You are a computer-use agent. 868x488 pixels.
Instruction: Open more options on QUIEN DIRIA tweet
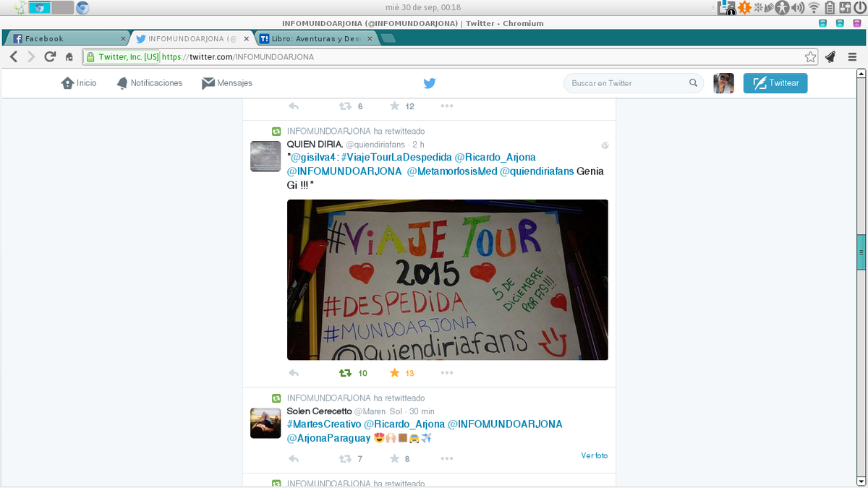[x=447, y=373]
